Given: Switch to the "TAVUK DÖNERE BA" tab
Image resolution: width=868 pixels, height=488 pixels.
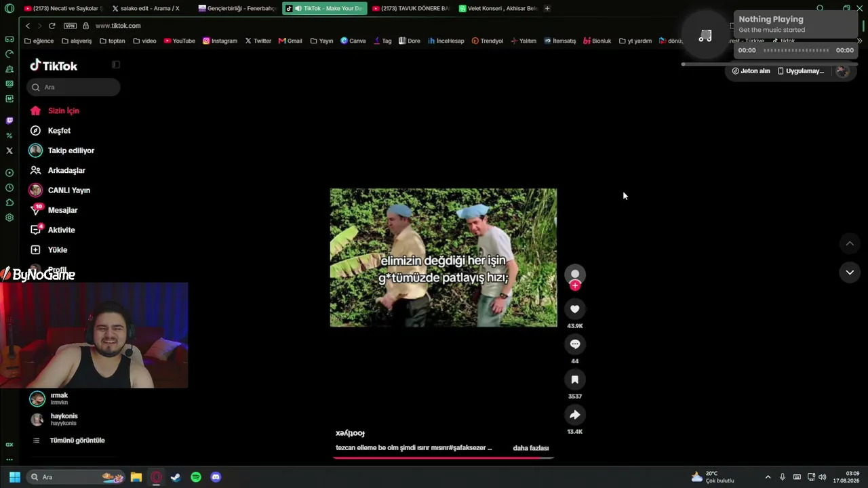Looking at the screenshot, I should pyautogui.click(x=410, y=8).
